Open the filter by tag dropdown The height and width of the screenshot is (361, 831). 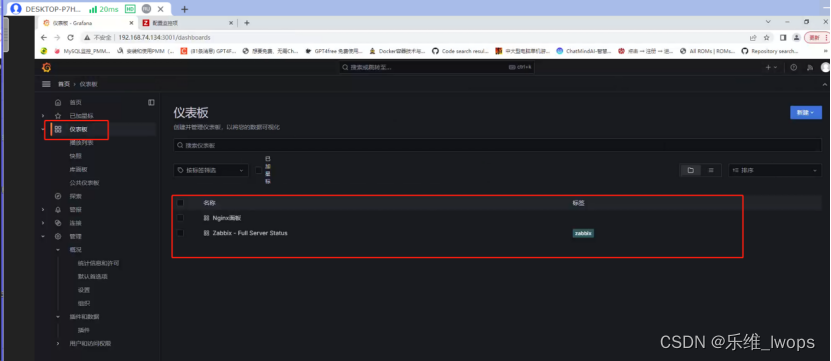pos(211,170)
